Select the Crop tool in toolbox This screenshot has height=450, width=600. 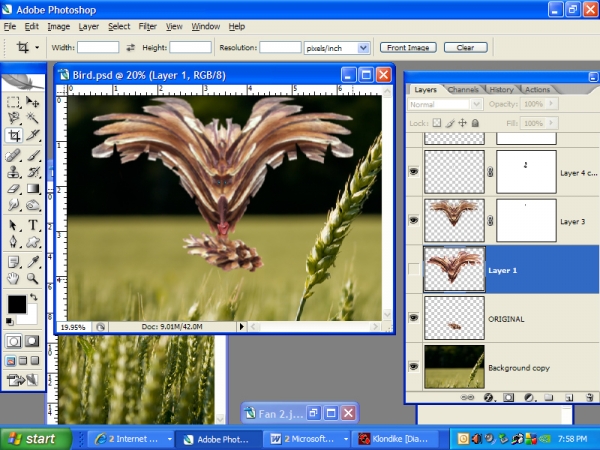14,135
